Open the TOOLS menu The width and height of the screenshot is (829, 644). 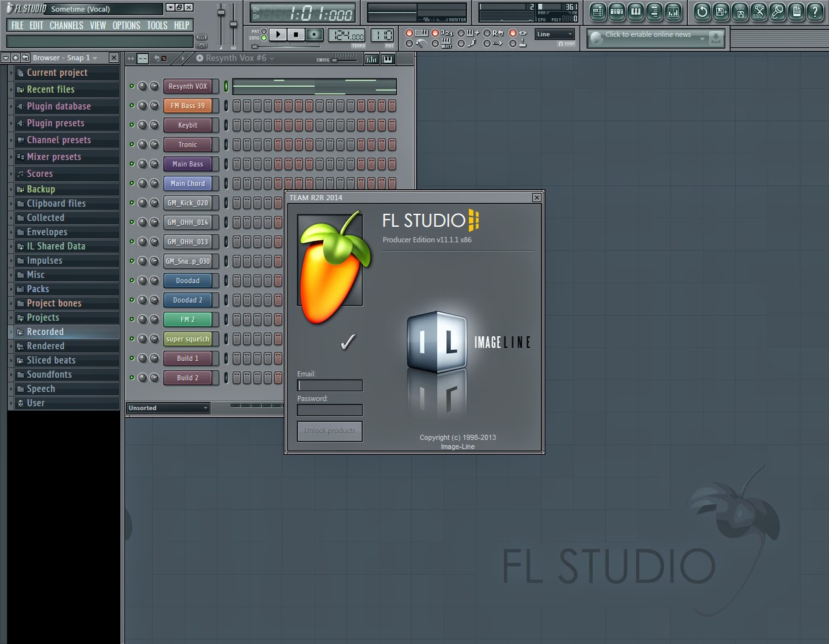tap(157, 25)
